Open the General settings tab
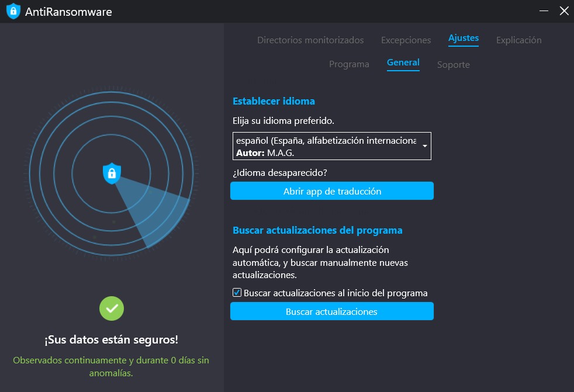 [x=403, y=62]
